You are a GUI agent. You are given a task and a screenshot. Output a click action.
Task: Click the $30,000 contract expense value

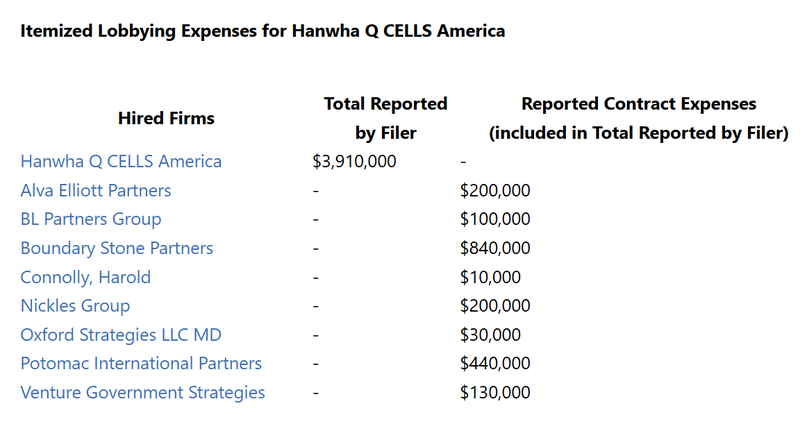(490, 335)
